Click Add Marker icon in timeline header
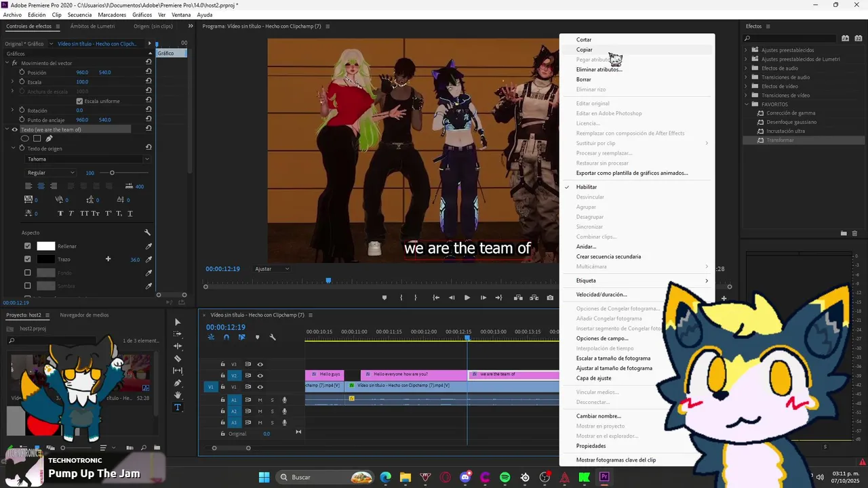This screenshot has height=488, width=868. [x=257, y=337]
